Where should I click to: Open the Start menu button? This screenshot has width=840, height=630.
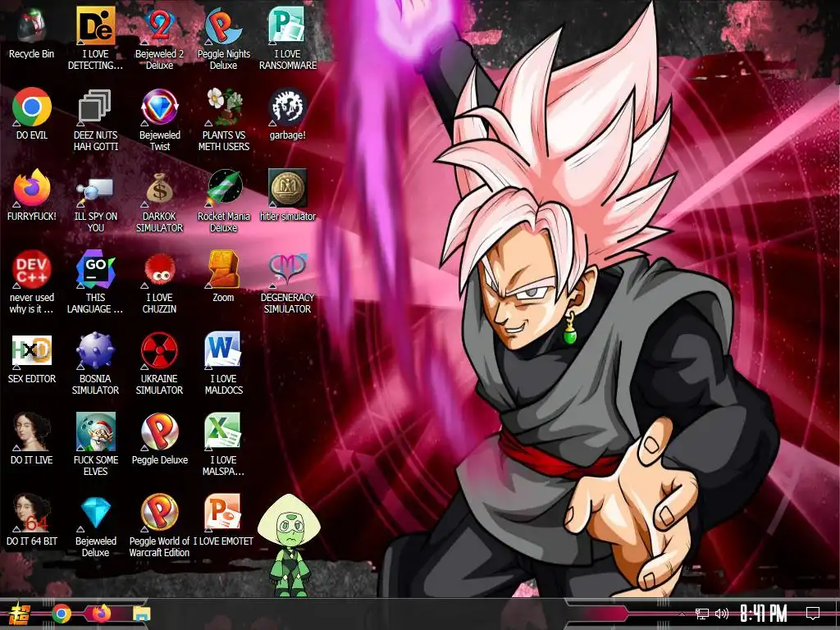coord(19,614)
